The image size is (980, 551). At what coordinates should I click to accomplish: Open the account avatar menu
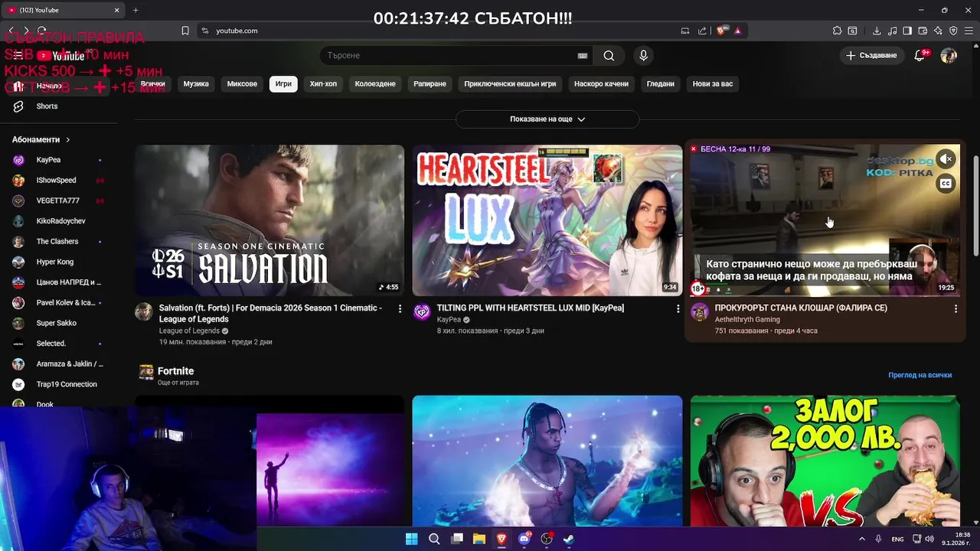949,55
